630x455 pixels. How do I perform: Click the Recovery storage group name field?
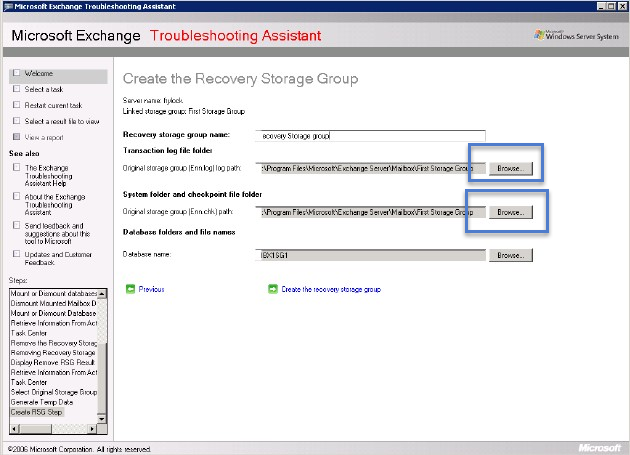click(370, 136)
